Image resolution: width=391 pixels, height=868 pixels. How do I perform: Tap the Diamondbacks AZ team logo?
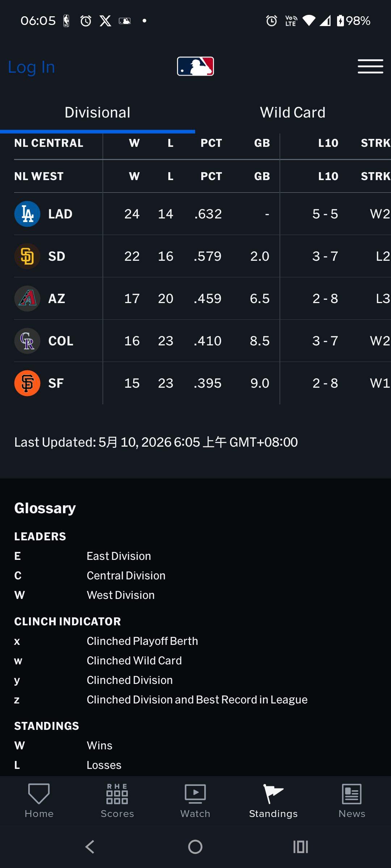point(27,298)
